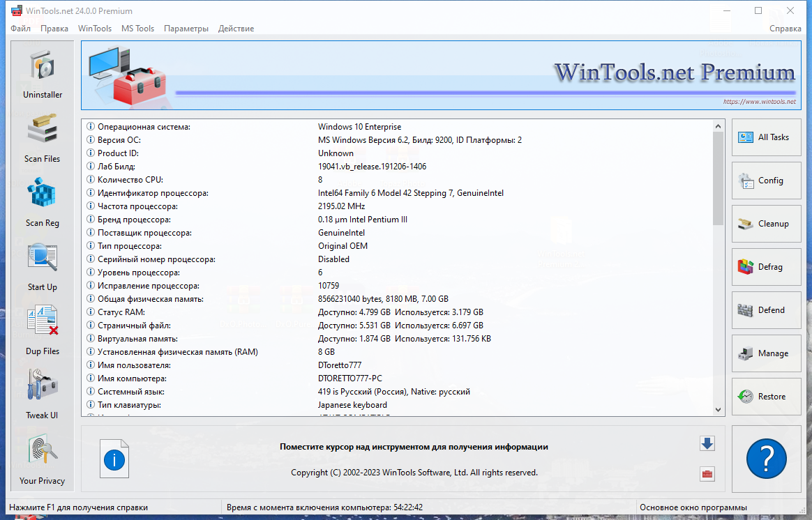Image resolution: width=812 pixels, height=520 pixels.
Task: Click the vertical scrollbar thumb of the info list
Action: (718, 178)
